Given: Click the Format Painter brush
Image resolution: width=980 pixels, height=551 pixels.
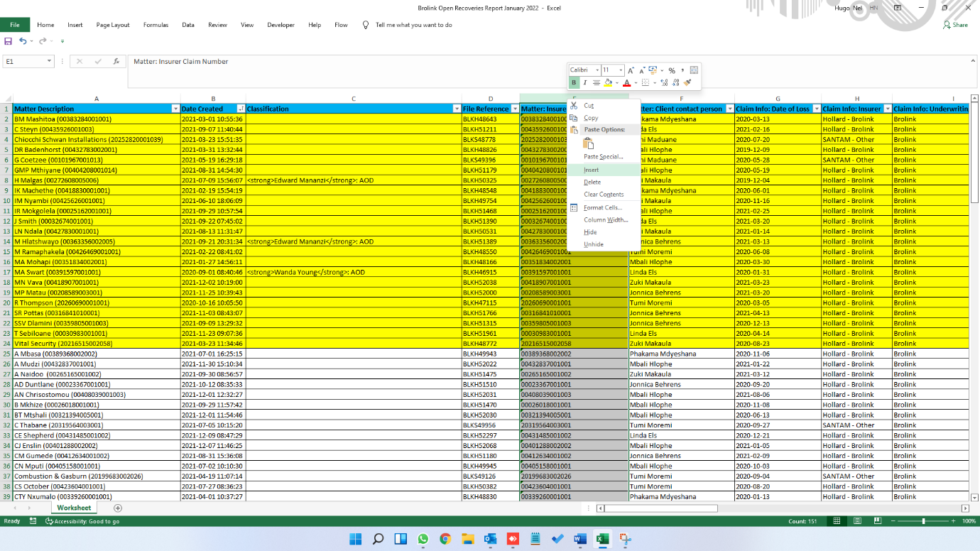Looking at the screenshot, I should [x=687, y=82].
